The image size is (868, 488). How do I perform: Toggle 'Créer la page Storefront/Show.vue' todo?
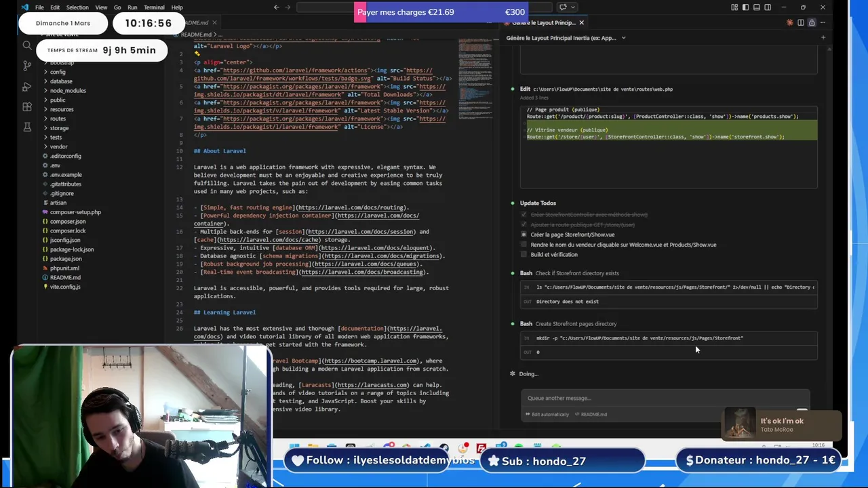(524, 235)
